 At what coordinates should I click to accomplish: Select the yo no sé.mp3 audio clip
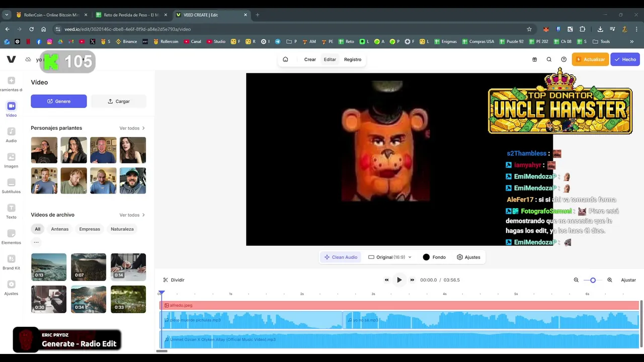(x=491, y=320)
